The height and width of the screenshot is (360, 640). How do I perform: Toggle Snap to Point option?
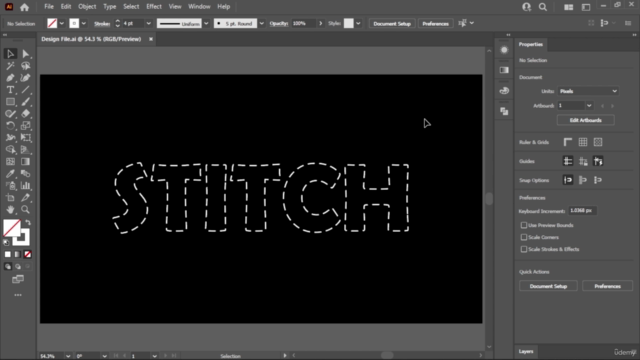tap(568, 180)
